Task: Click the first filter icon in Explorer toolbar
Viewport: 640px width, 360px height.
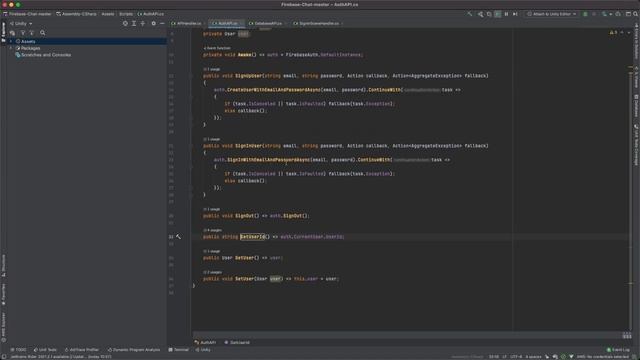Action: pyautogui.click(x=23, y=33)
